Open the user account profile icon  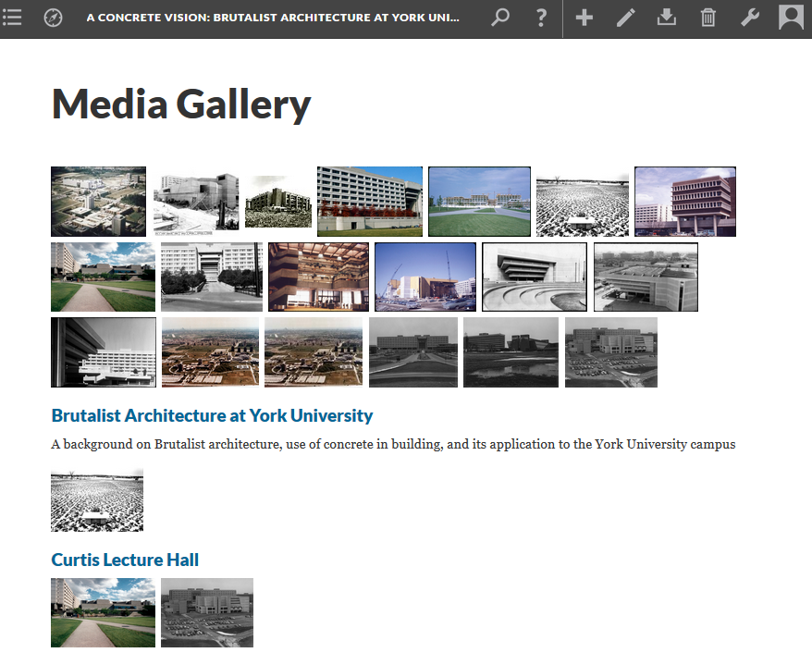click(x=791, y=18)
